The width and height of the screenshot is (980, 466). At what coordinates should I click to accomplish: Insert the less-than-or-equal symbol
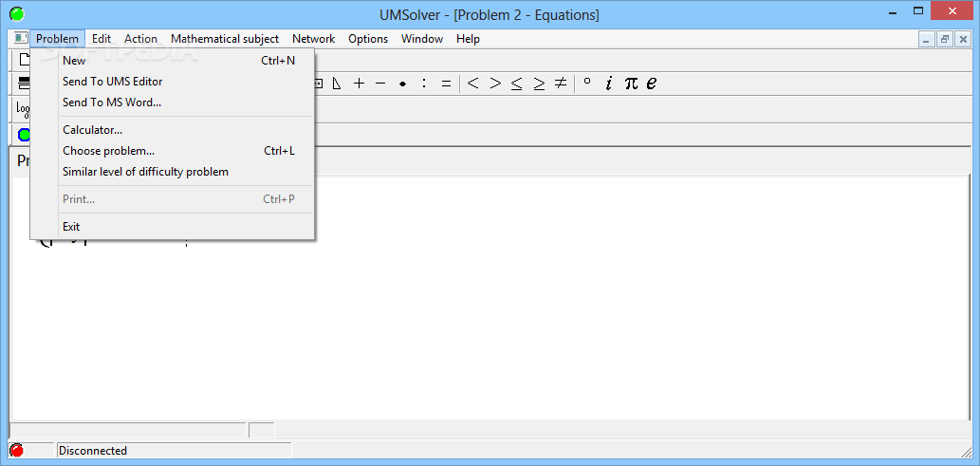[517, 84]
